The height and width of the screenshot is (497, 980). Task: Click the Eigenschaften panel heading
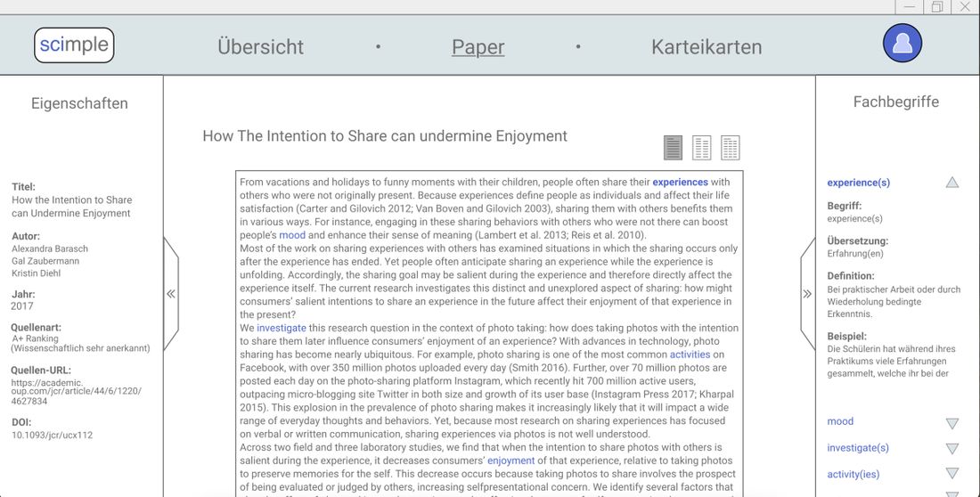pos(79,103)
